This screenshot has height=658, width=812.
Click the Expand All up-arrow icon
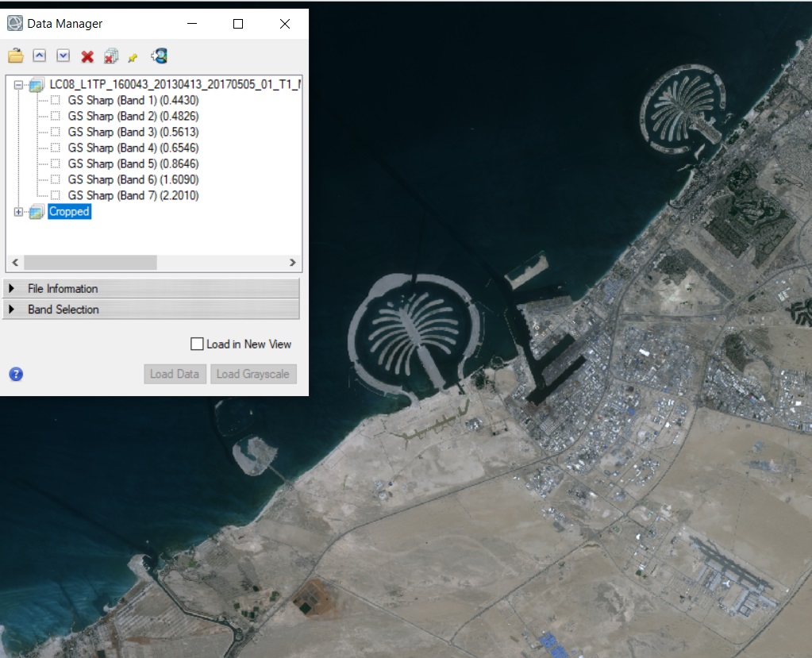click(39, 56)
